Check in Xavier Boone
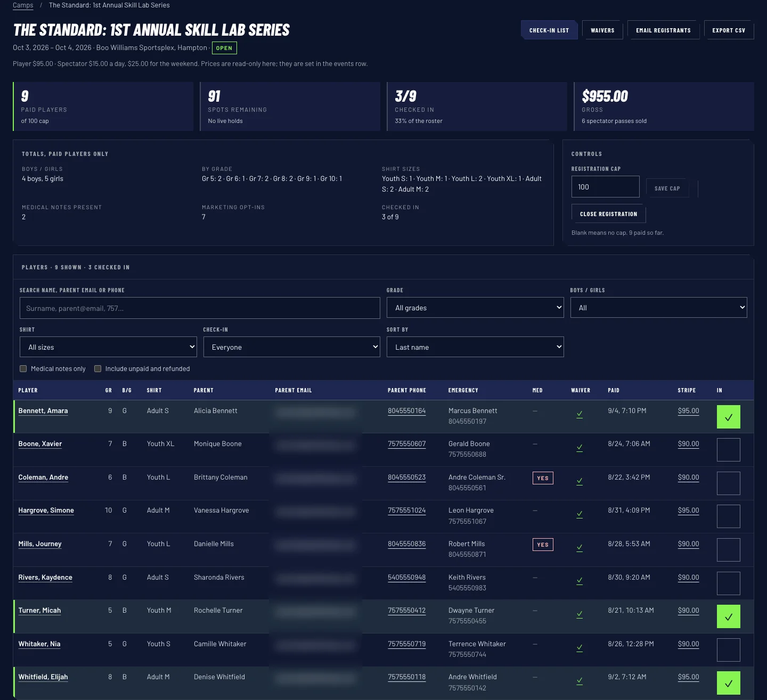767x700 pixels. pos(729,450)
